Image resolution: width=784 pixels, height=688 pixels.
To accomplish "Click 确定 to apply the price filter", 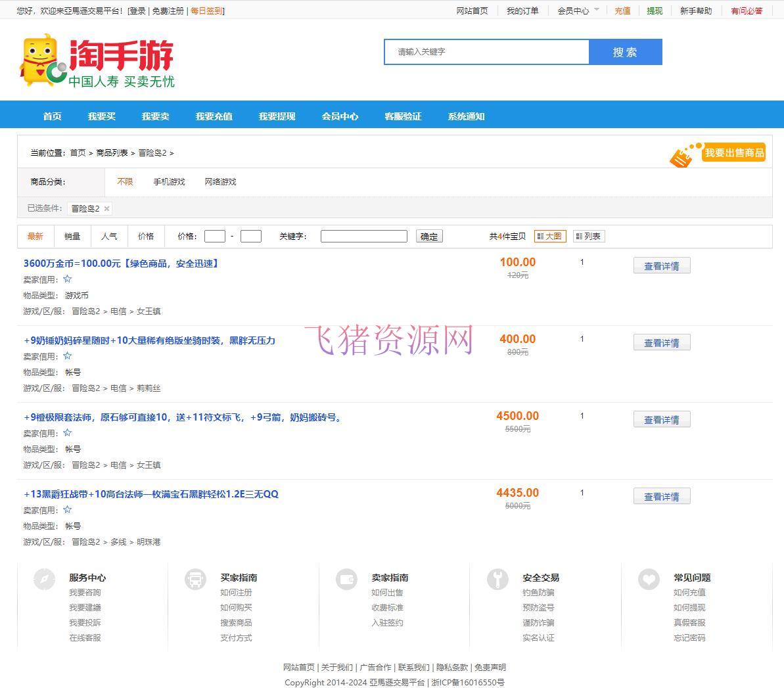I will pos(428,236).
